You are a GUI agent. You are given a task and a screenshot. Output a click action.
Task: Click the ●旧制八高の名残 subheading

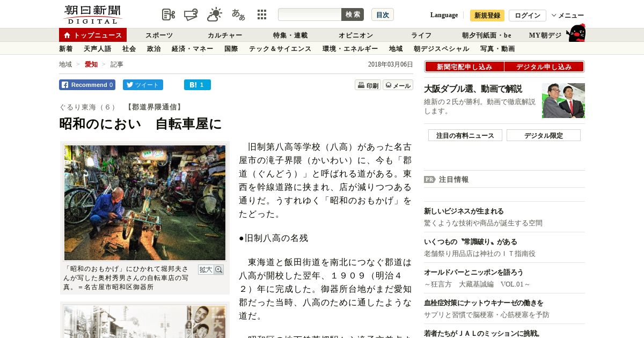point(273,238)
